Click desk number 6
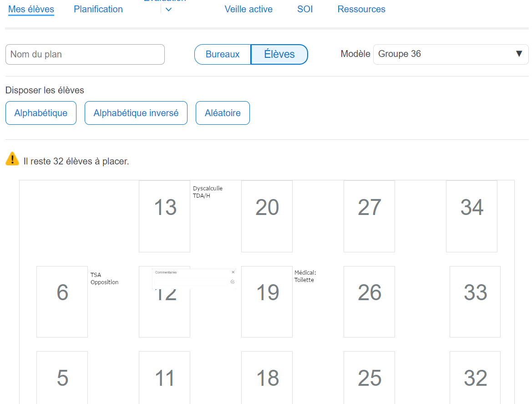Screen dimensions: 532x404 tap(62, 302)
